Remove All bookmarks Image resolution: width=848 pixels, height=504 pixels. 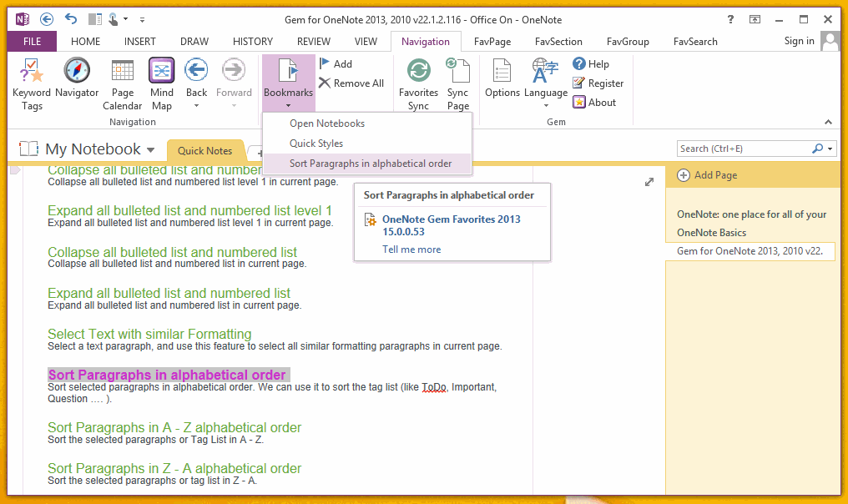coord(351,83)
